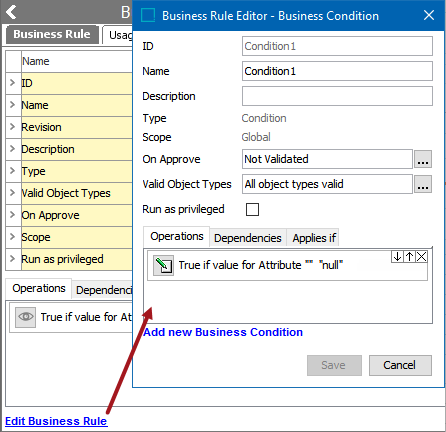Expand the Revision row

click(x=13, y=127)
